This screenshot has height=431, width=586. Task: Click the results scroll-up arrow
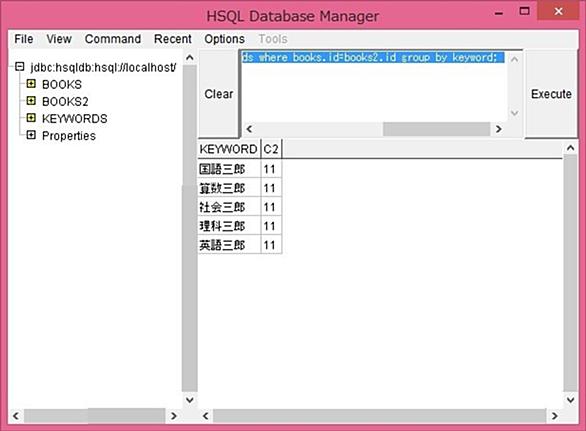click(571, 148)
